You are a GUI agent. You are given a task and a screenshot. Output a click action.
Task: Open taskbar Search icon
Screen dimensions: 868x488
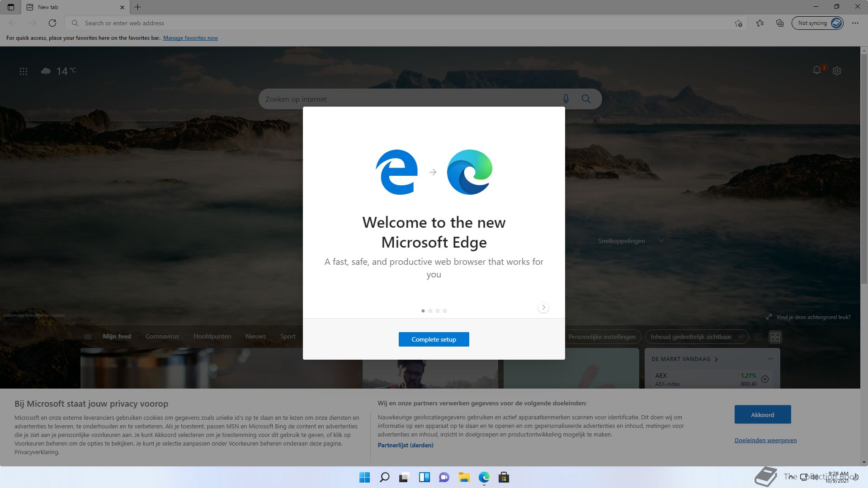point(384,477)
